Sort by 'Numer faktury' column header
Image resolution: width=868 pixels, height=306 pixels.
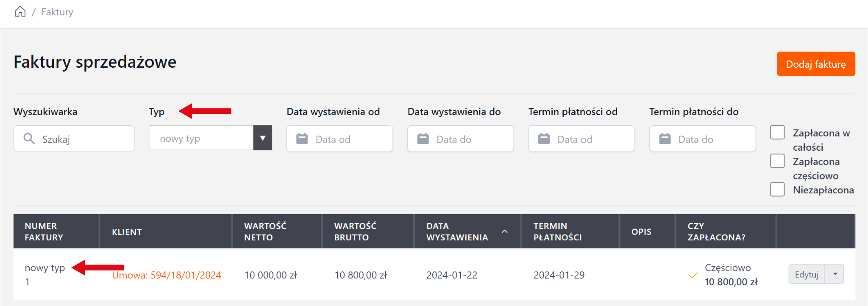point(44,232)
